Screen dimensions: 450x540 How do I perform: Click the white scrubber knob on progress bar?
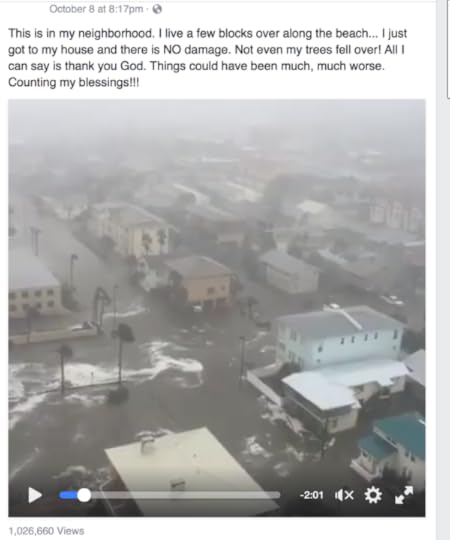click(84, 496)
